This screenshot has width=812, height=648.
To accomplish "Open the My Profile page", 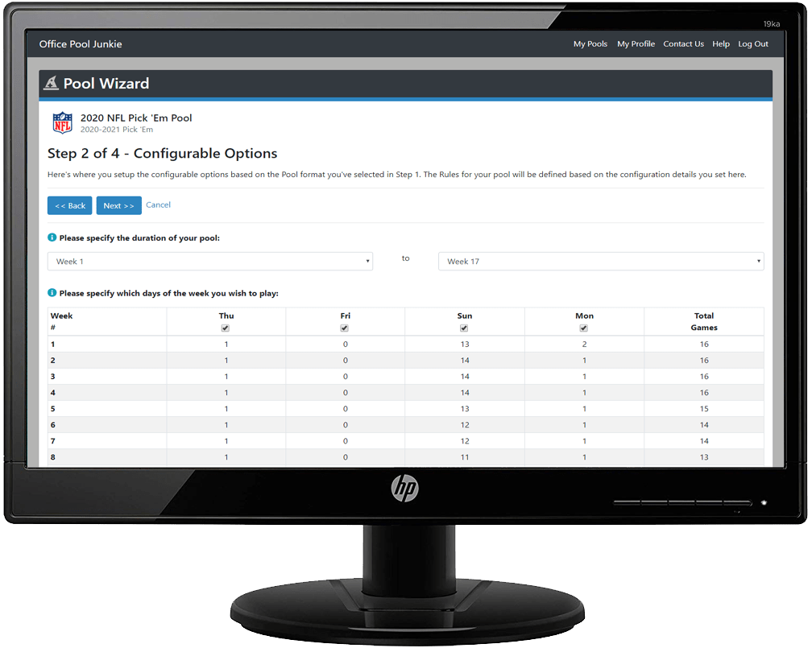I will [x=636, y=43].
